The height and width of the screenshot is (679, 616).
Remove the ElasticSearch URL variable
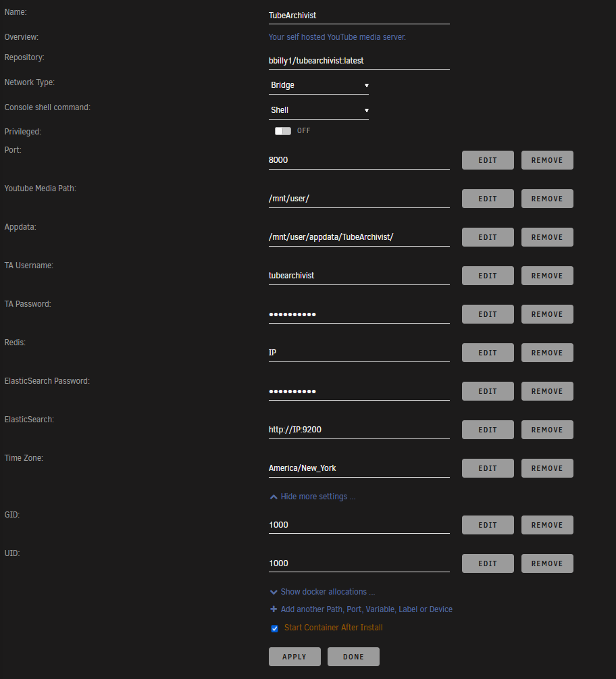547,430
